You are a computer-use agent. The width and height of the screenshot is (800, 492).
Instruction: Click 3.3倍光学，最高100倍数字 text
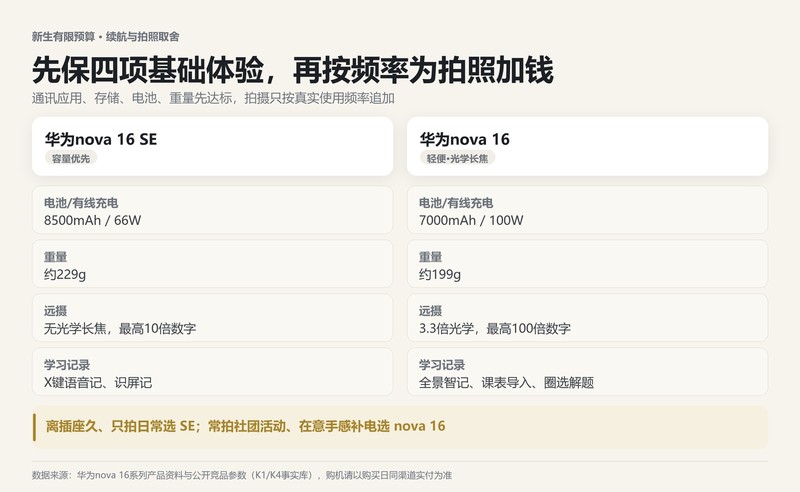click(494, 329)
